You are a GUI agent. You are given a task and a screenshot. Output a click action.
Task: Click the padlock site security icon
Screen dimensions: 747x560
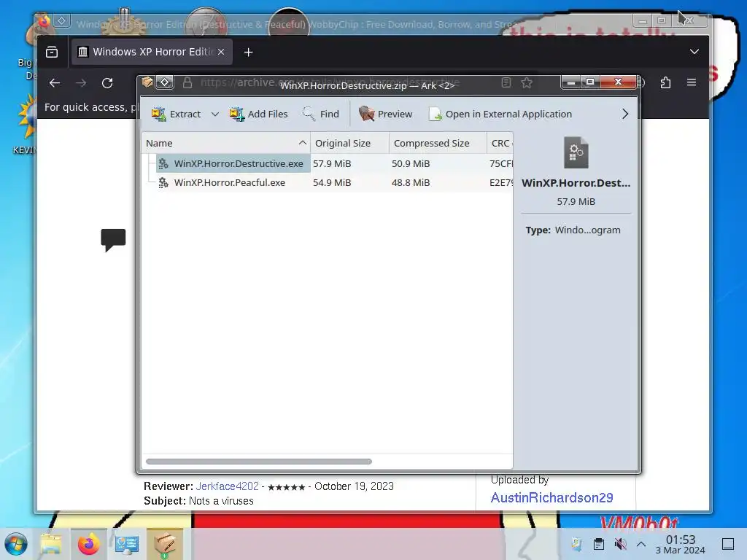(x=187, y=83)
